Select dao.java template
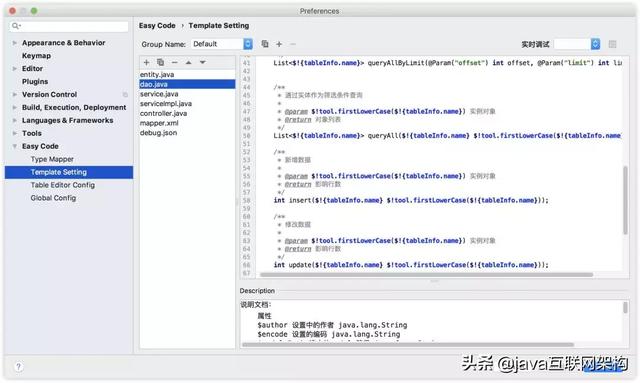This screenshot has height=383, width=640. tap(187, 84)
